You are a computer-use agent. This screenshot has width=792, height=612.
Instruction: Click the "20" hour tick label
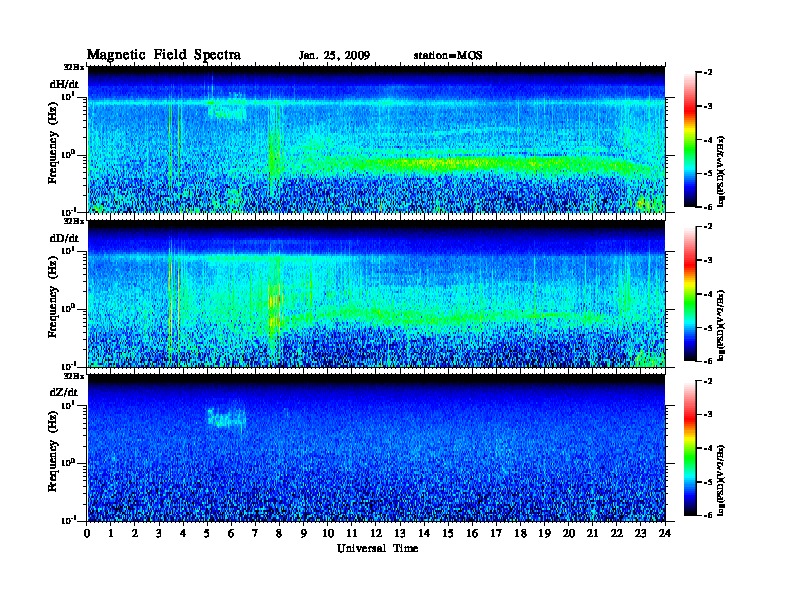pos(569,534)
